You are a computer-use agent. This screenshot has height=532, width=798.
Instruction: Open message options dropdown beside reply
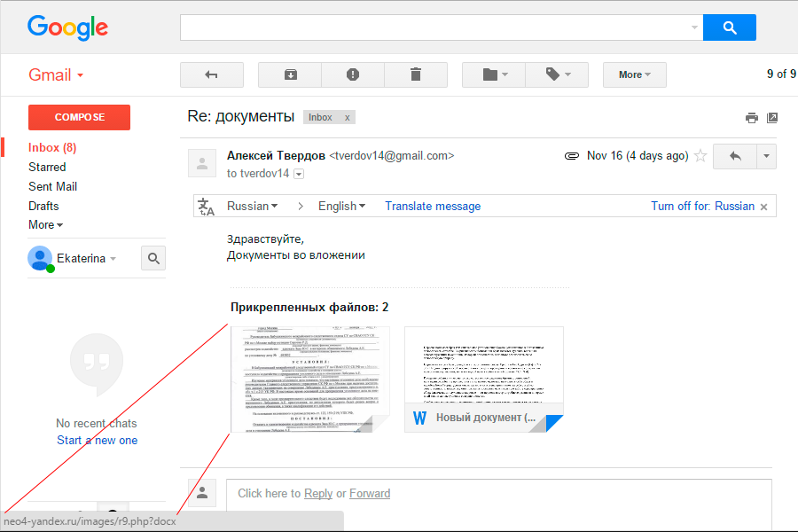(766, 156)
